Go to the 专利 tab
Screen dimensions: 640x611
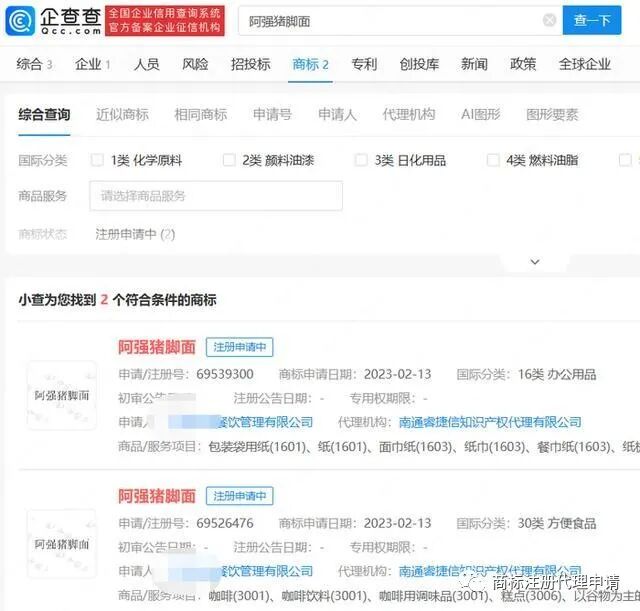[364, 64]
